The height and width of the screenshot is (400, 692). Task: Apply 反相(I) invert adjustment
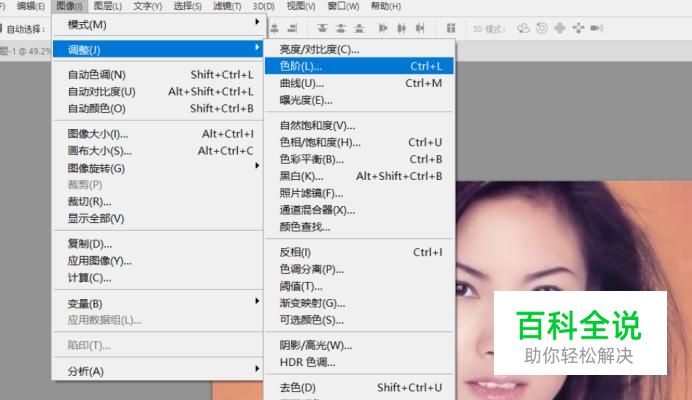(x=359, y=252)
